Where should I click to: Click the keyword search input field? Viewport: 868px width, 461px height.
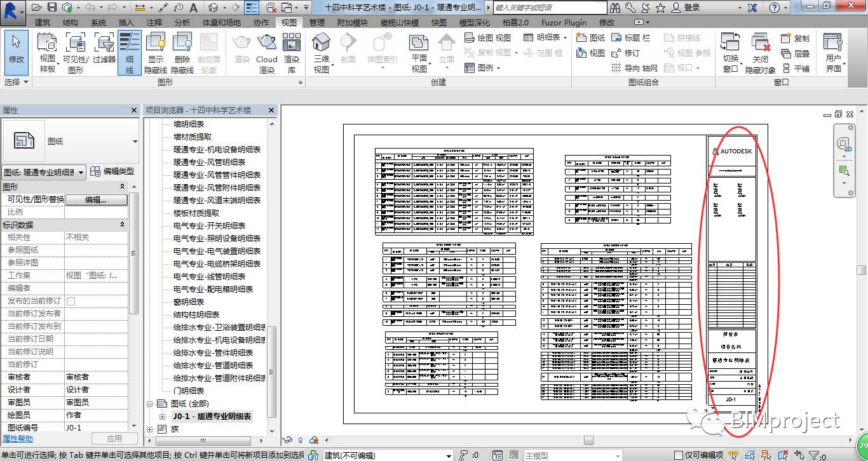click(549, 8)
